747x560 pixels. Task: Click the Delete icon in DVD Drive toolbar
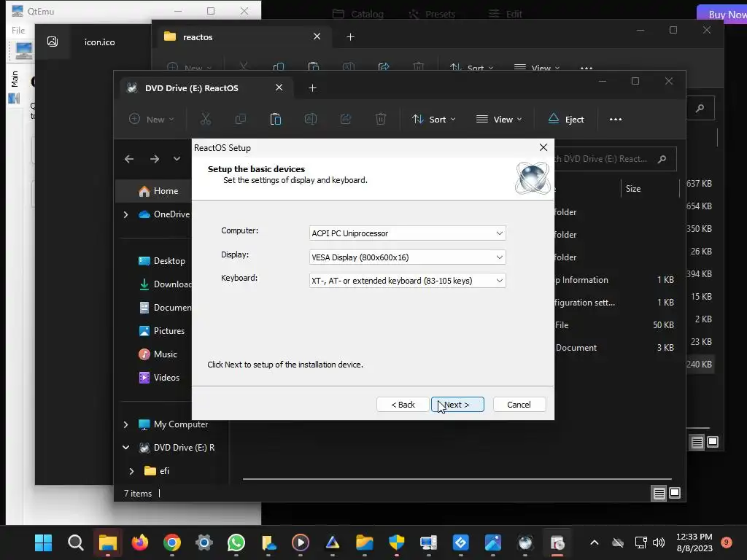(381, 119)
